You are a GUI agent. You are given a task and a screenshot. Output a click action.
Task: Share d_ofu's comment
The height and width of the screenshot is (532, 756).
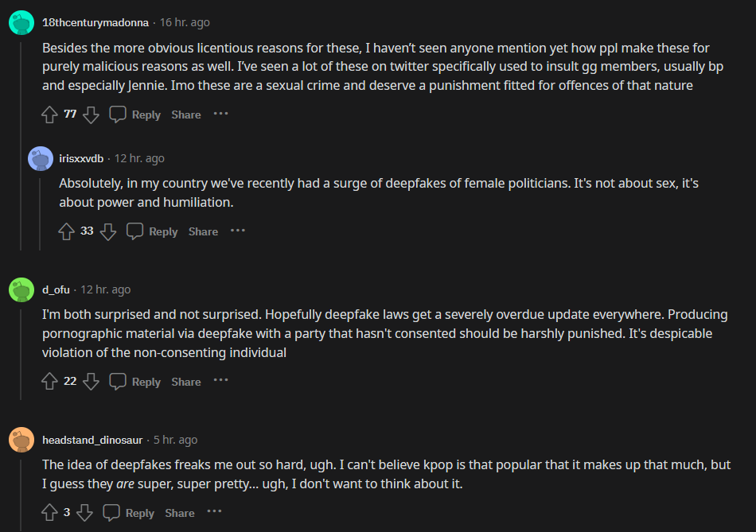(186, 382)
